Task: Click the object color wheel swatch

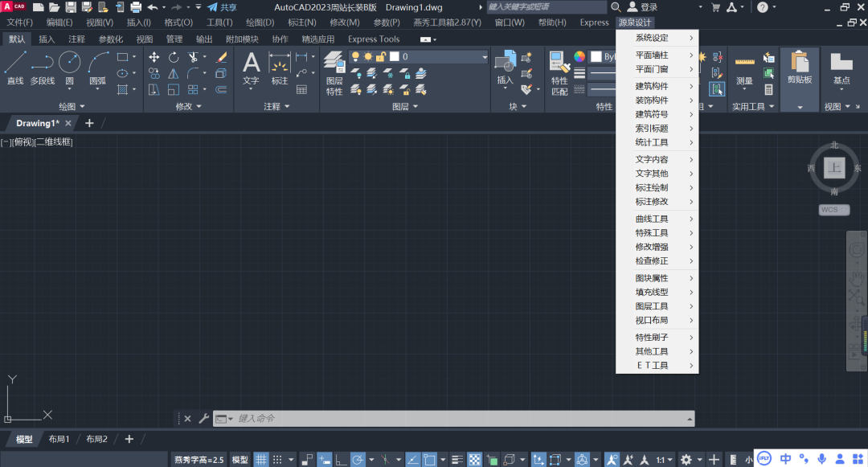Action: tap(579, 57)
